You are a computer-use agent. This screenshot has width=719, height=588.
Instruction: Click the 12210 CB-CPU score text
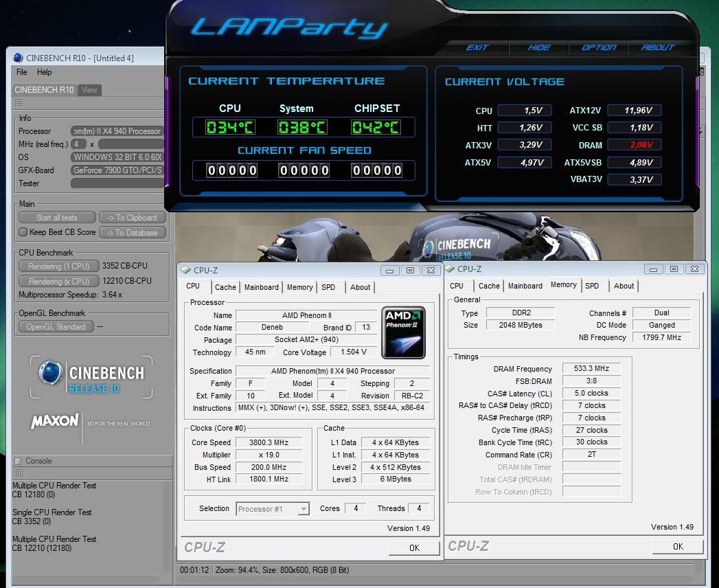click(127, 281)
